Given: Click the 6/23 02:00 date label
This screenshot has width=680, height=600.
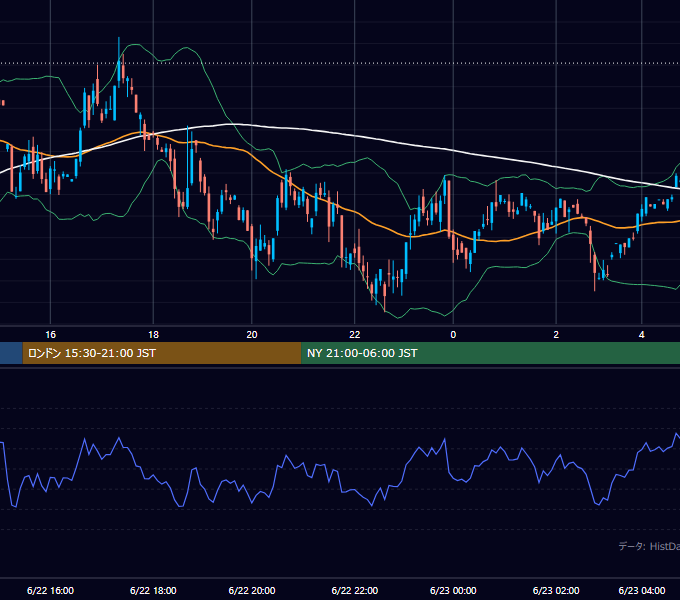Looking at the screenshot, I should coord(556,590).
